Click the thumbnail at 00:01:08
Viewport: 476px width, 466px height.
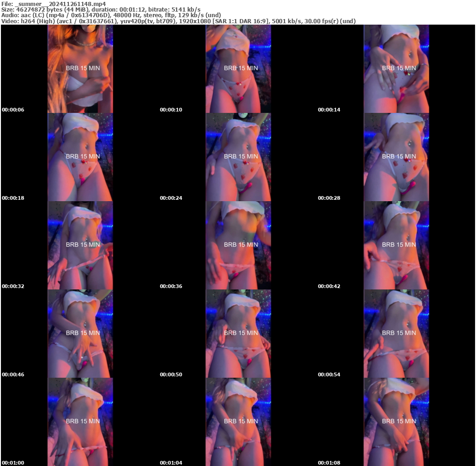coord(396,421)
